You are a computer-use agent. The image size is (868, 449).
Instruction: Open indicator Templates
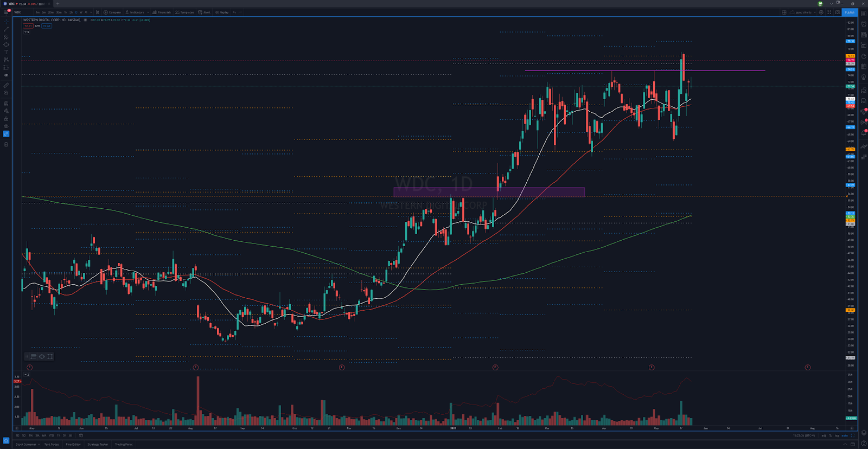click(184, 12)
